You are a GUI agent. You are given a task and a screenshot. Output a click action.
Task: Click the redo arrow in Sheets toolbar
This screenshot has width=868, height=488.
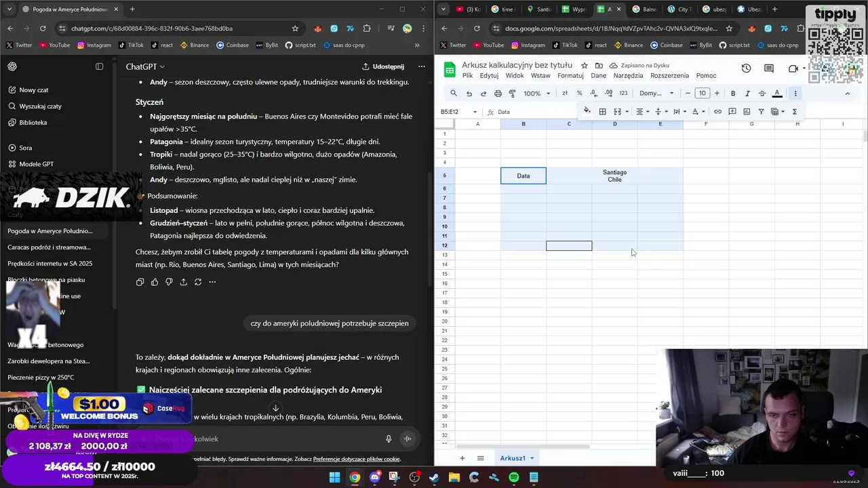coord(483,94)
